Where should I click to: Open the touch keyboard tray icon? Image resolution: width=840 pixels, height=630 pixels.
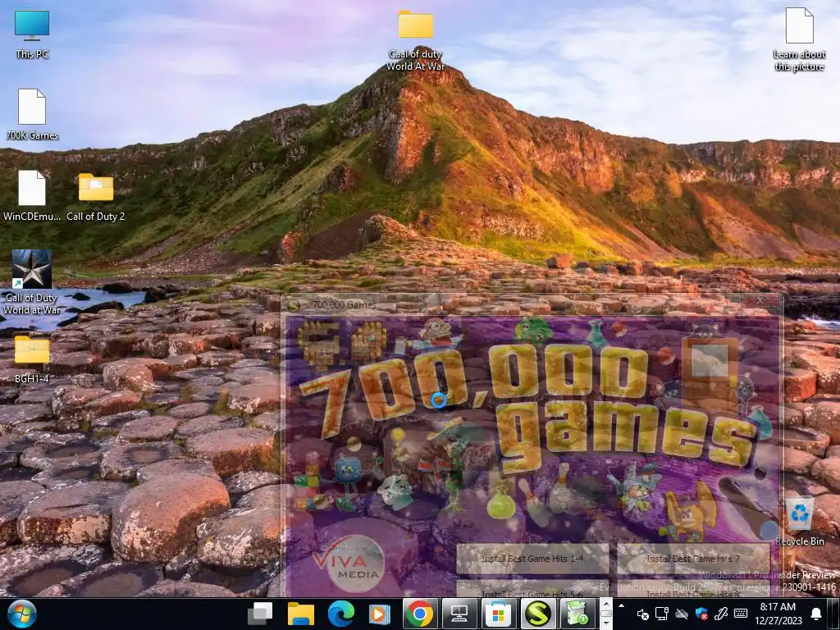[741, 614]
